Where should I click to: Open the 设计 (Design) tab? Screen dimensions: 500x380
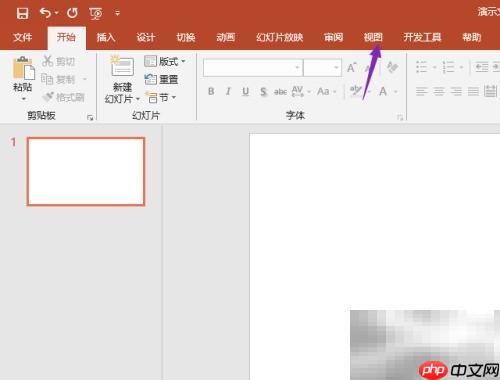(146, 37)
